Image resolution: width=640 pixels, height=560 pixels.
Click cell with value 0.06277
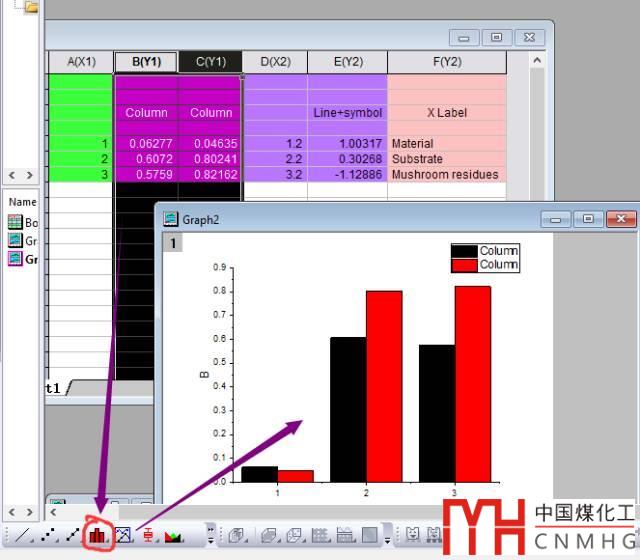tap(146, 143)
